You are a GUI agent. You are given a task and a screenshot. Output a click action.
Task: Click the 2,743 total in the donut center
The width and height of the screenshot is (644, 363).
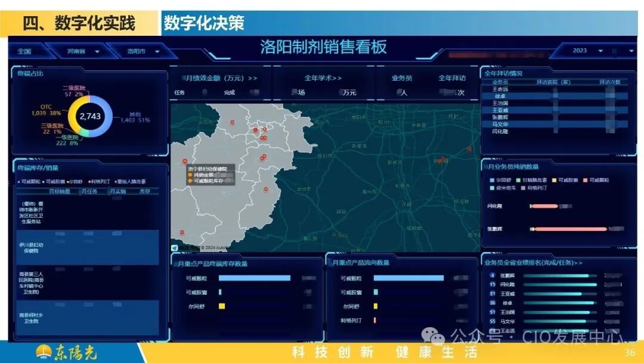click(x=90, y=116)
